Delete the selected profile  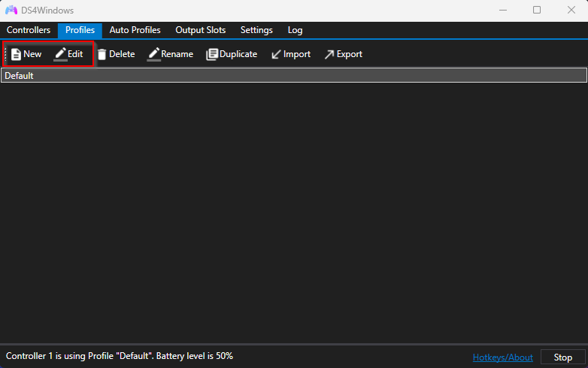[x=117, y=54]
